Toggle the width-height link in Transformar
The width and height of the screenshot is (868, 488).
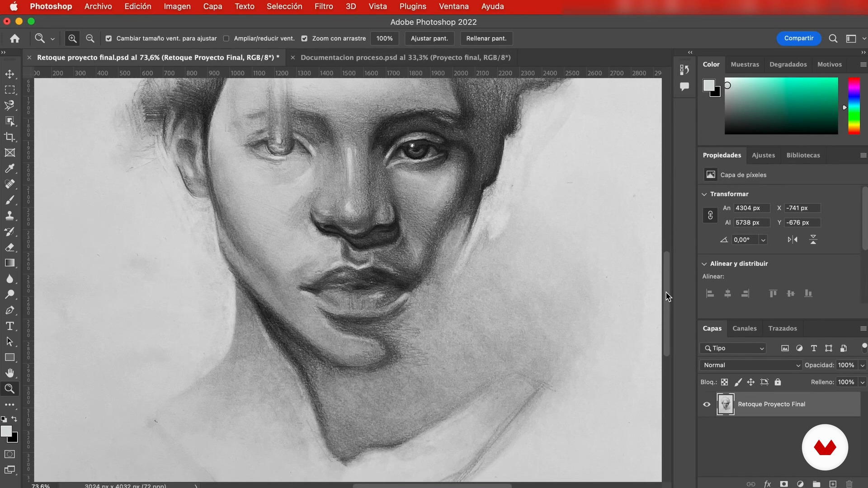[x=710, y=215]
